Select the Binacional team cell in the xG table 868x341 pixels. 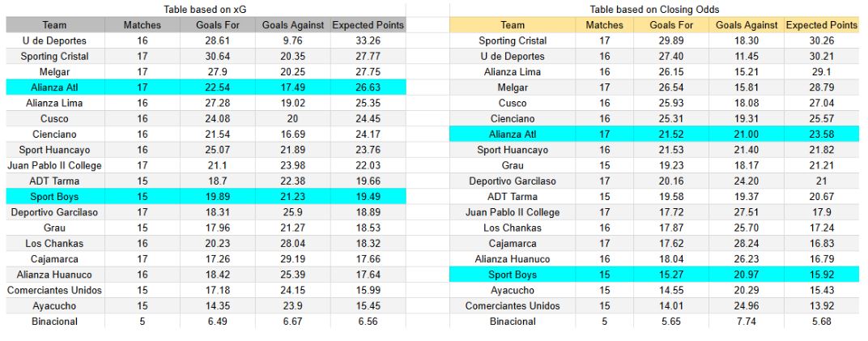[54, 322]
